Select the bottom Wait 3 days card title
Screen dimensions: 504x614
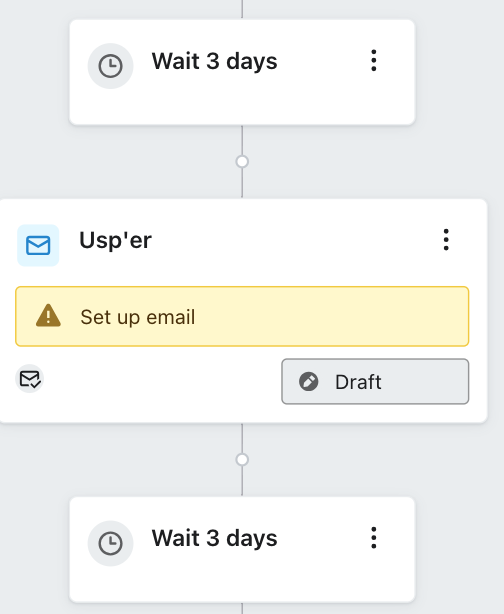tap(214, 538)
